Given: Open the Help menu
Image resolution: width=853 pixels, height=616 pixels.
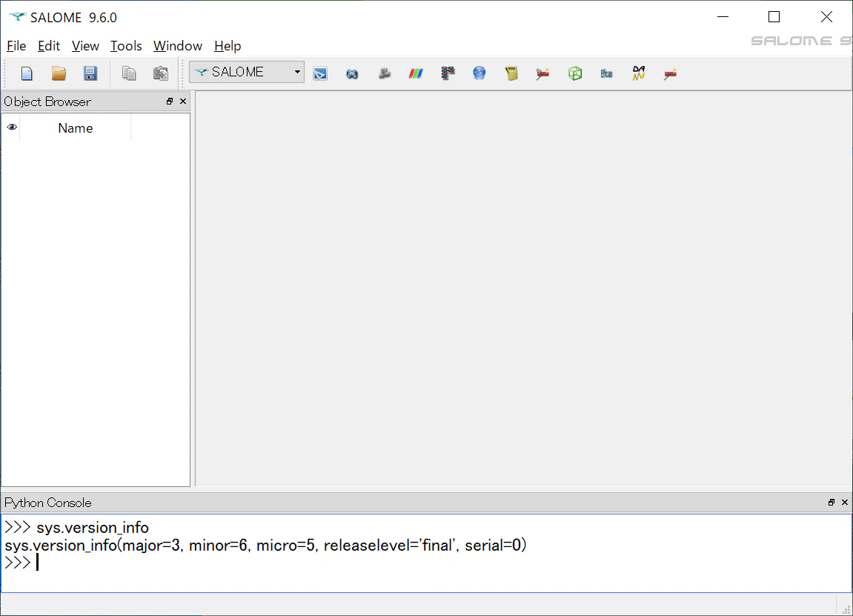Looking at the screenshot, I should pos(228,46).
